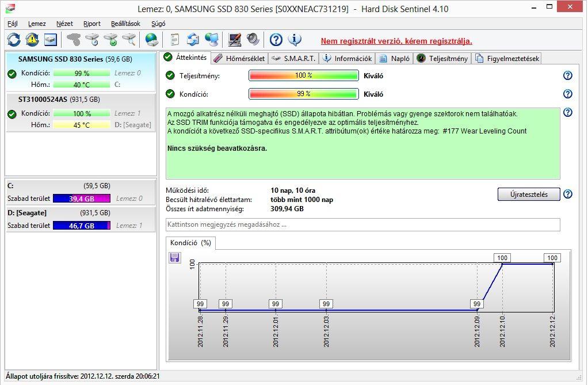Click the 2012.12.10 graph point labeled 100
Viewport: 588px width, 385px height.
[x=502, y=264]
